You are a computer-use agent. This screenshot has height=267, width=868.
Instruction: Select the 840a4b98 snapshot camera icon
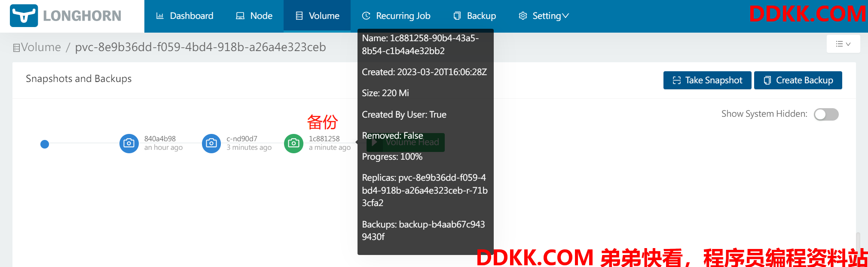(x=129, y=143)
